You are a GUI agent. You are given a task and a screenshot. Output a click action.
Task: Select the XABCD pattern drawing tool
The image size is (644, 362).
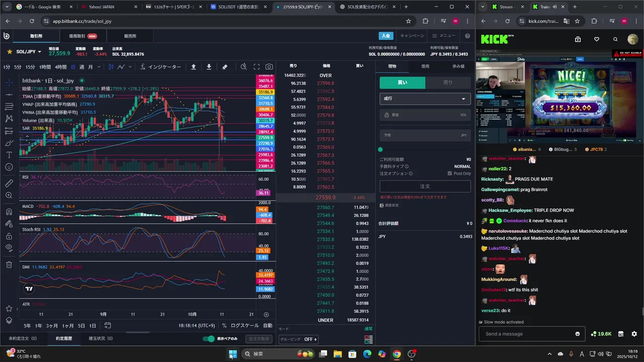coord(9,119)
